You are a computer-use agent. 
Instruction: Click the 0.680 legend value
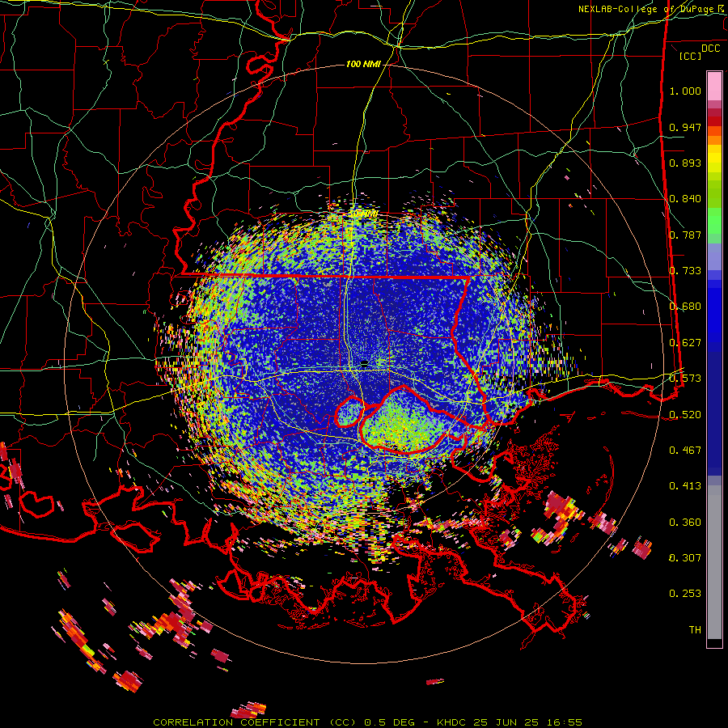pyautogui.click(x=685, y=307)
